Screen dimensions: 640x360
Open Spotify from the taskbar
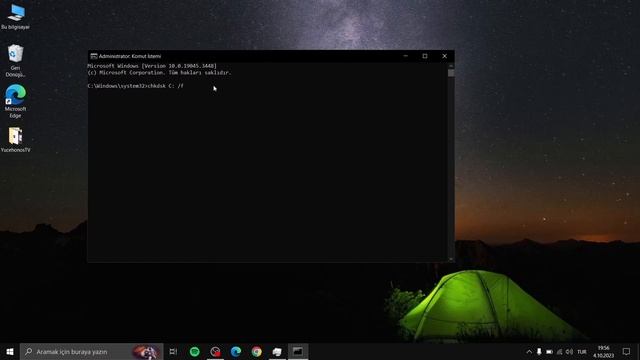tap(195, 351)
